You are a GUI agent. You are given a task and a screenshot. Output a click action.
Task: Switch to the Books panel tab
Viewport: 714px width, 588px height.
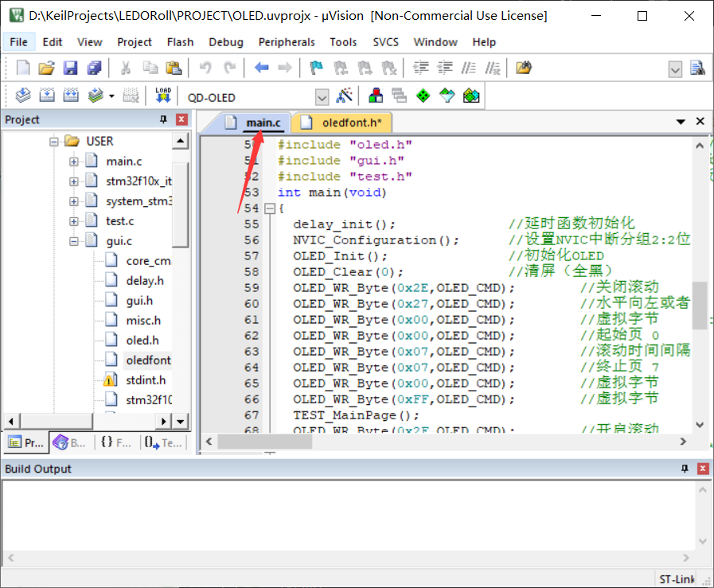(x=69, y=442)
